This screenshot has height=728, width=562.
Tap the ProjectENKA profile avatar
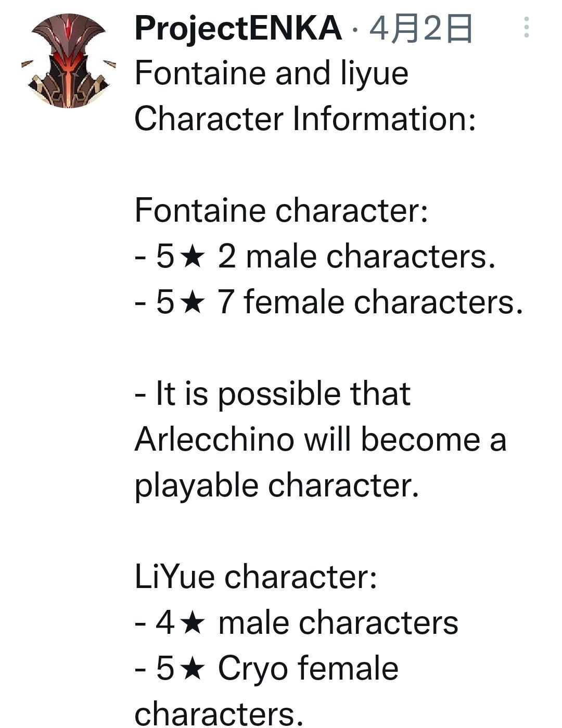point(68,61)
